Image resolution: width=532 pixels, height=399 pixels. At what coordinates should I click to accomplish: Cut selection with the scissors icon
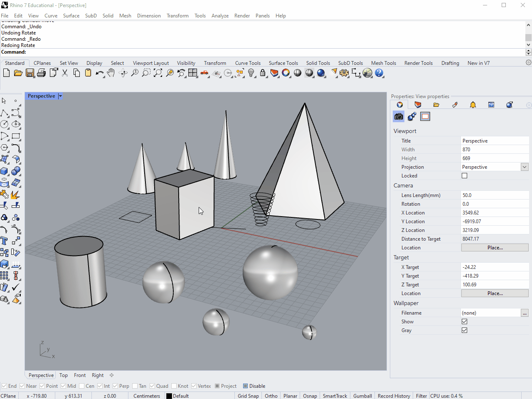click(65, 73)
